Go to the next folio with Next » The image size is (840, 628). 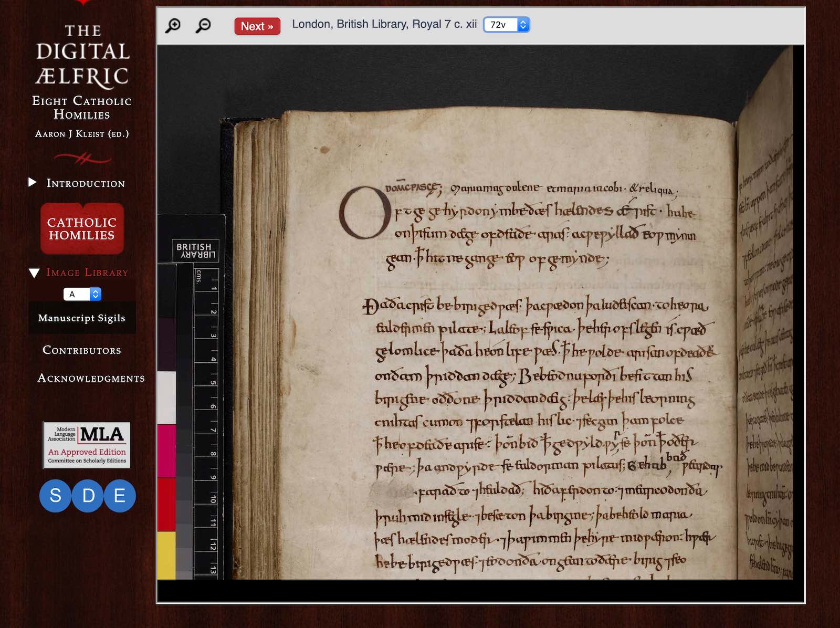coord(257,26)
